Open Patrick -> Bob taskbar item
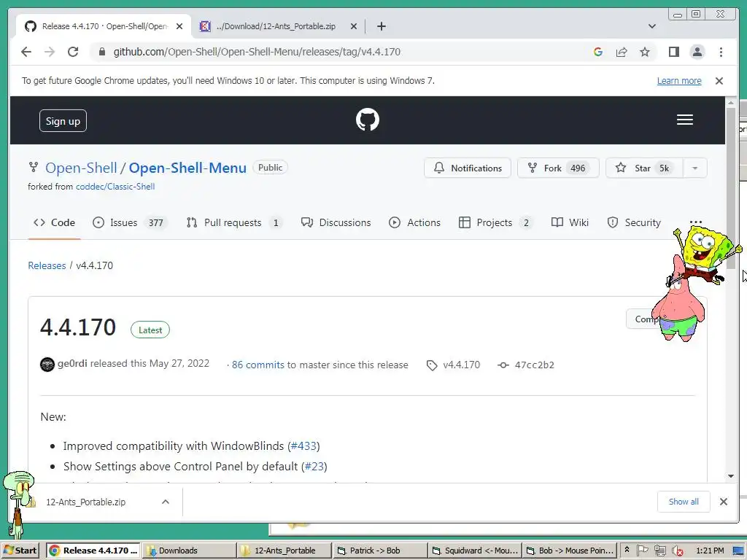 pos(379,551)
